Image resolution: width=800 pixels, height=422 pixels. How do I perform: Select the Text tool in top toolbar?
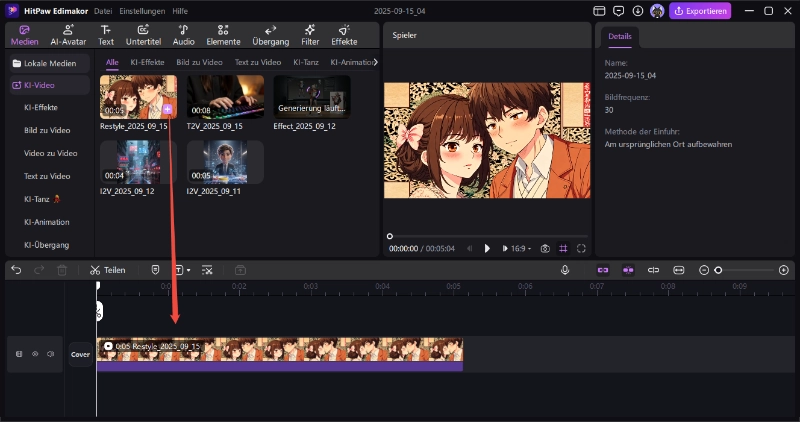[106, 35]
